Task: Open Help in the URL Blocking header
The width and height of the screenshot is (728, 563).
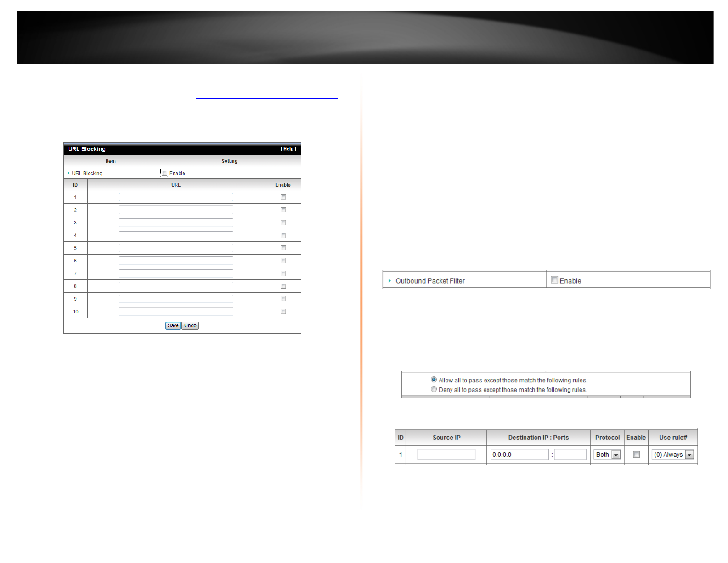Action: pyautogui.click(x=288, y=149)
